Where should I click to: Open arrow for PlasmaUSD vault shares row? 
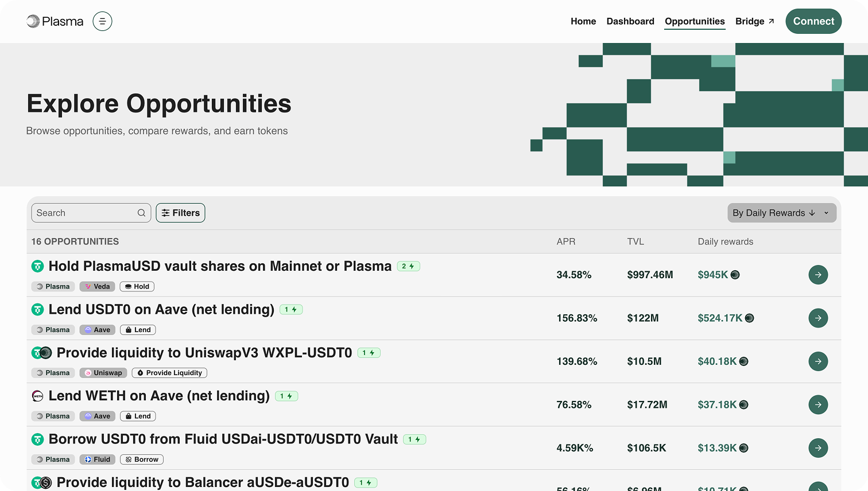[818, 275]
